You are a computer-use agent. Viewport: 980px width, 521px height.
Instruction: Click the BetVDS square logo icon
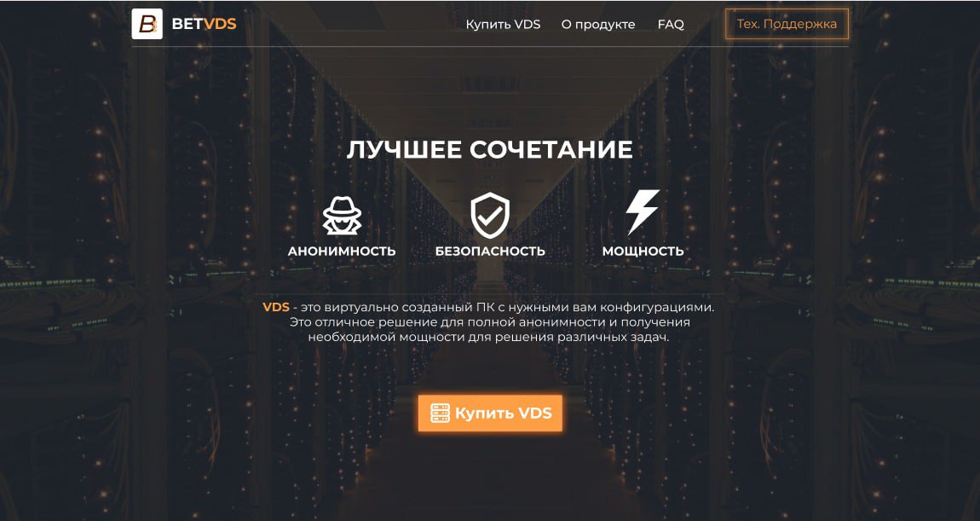[147, 24]
